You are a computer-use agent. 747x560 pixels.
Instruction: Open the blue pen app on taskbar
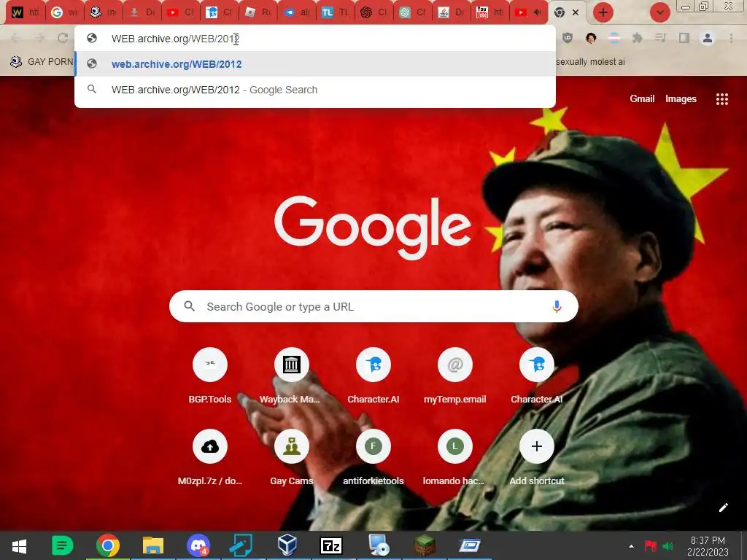[x=241, y=545]
